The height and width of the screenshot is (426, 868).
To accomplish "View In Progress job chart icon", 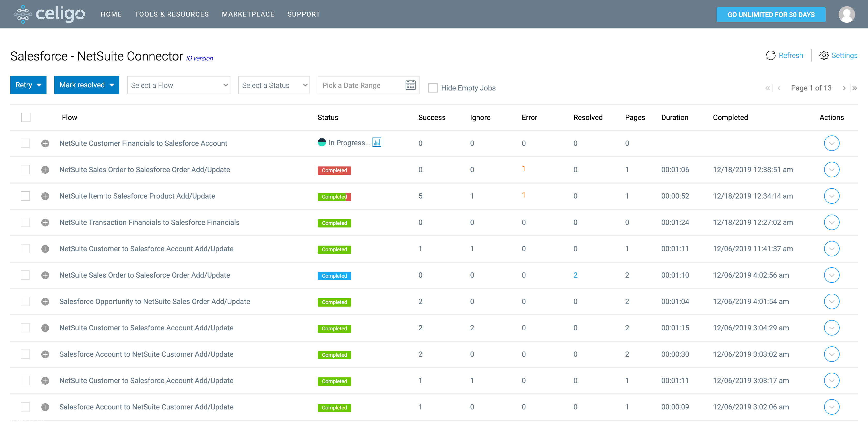I will (x=377, y=142).
